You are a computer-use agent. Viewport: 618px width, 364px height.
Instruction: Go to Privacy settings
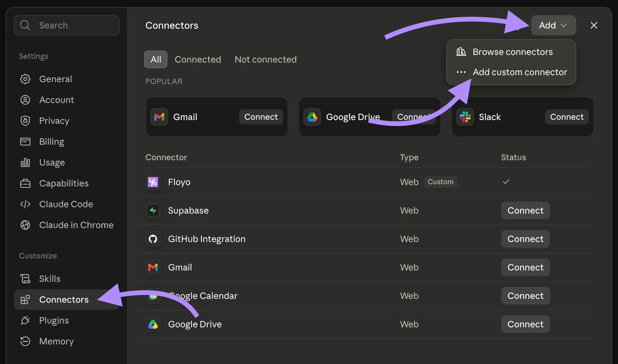(x=67, y=121)
